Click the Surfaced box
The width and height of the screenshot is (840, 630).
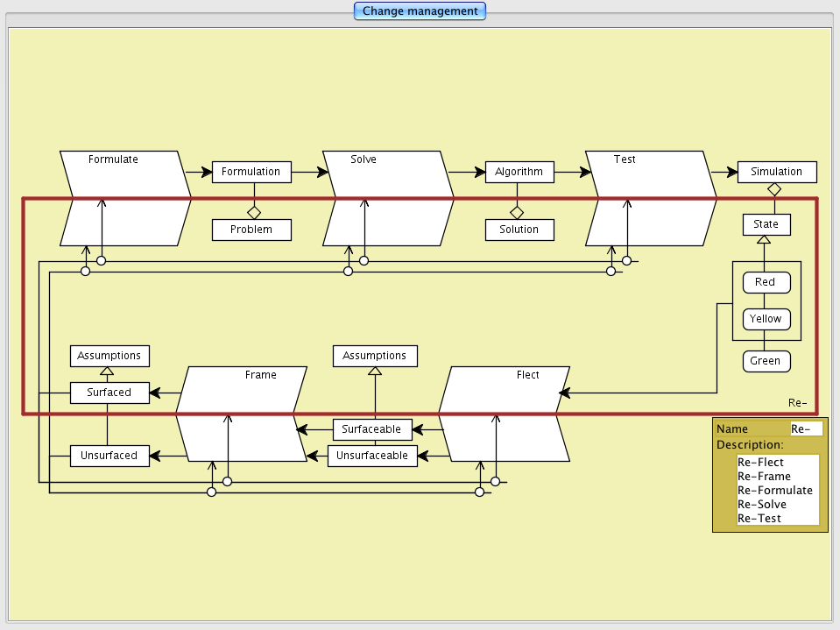(x=109, y=393)
